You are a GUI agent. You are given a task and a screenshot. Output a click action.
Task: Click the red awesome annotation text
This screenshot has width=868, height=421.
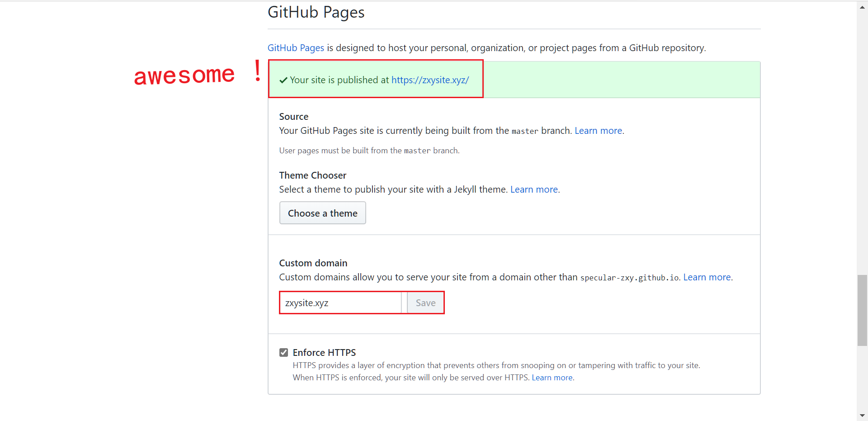click(x=184, y=75)
